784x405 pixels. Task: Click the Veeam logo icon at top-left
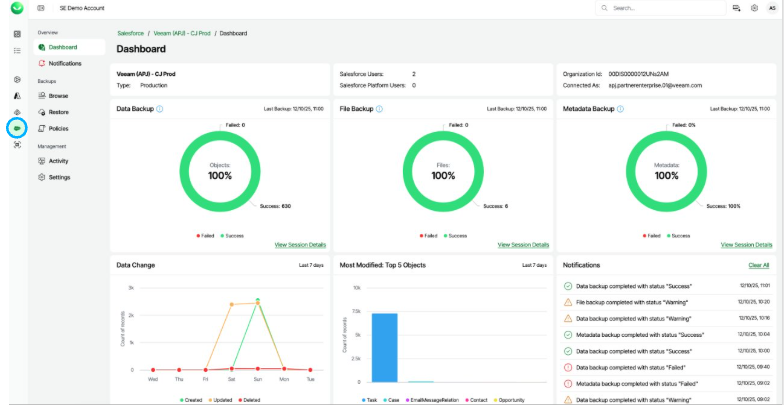pyautogui.click(x=17, y=8)
